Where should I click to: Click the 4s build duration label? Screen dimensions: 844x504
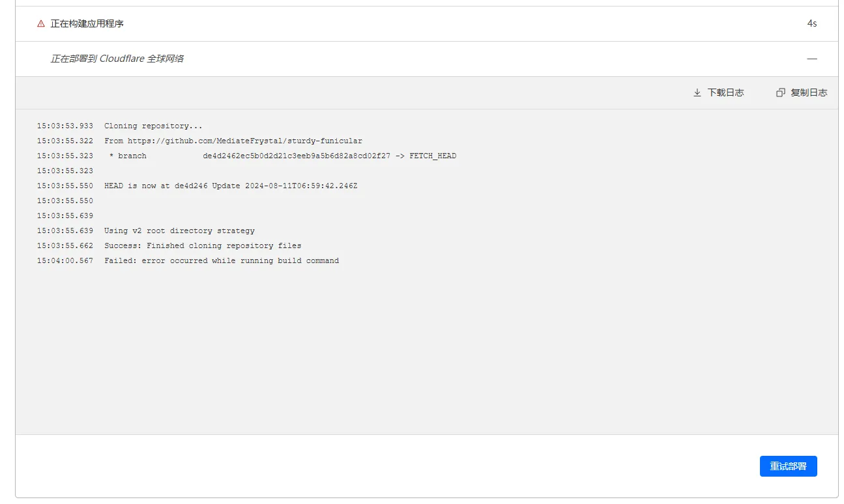[811, 23]
